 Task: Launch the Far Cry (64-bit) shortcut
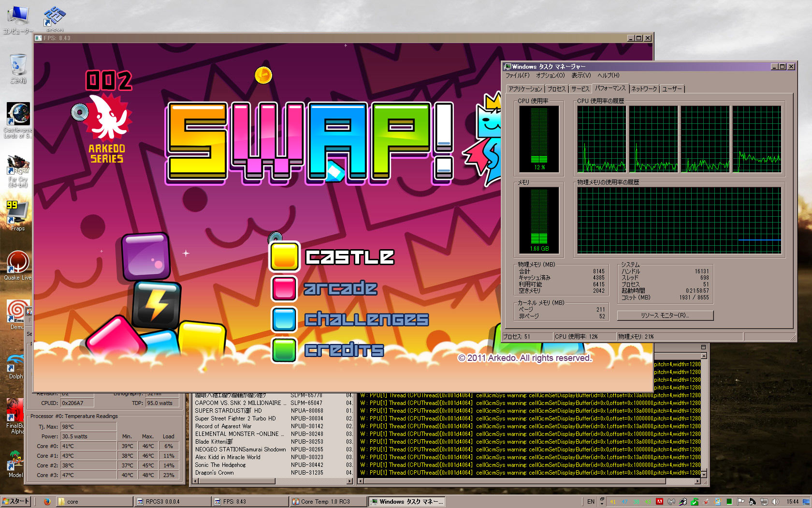click(17, 171)
